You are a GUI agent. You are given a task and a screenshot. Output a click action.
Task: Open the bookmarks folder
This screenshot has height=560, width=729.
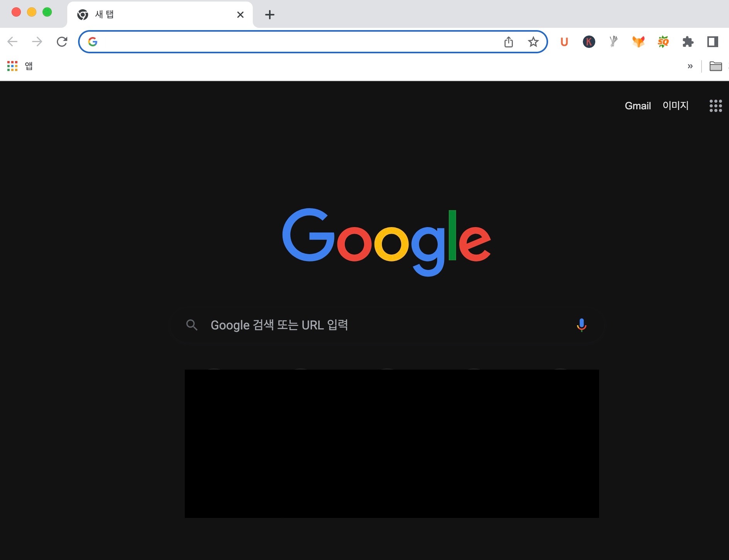point(716,66)
